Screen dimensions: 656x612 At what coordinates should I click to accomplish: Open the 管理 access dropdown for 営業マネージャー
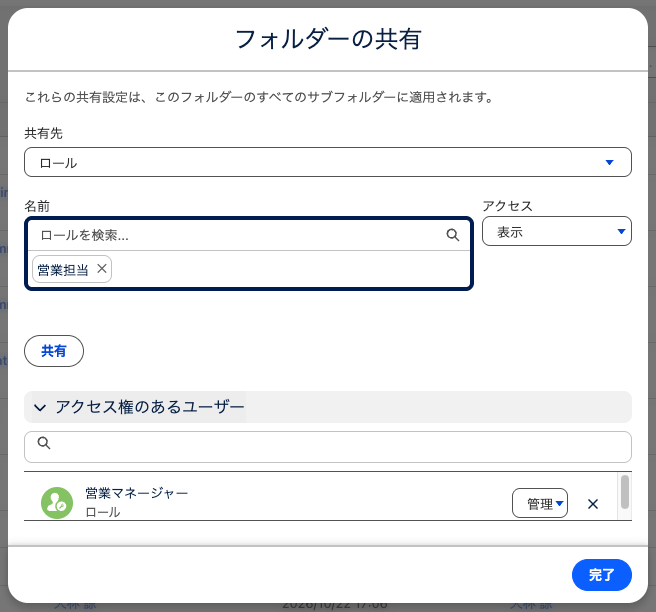pyautogui.click(x=540, y=503)
